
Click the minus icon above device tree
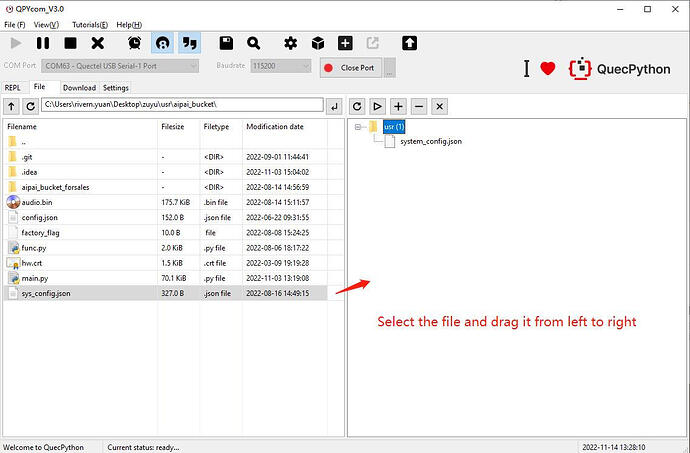click(419, 106)
